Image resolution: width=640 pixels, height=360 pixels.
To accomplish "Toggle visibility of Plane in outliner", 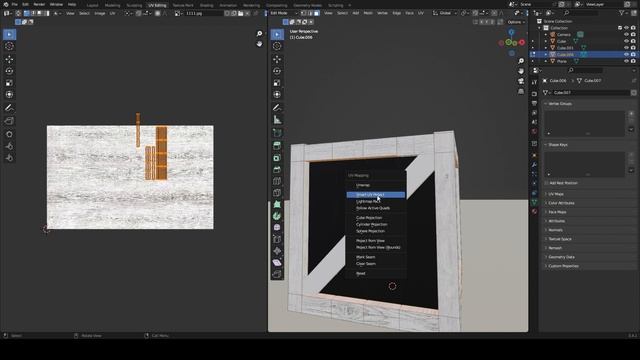I will [627, 61].
